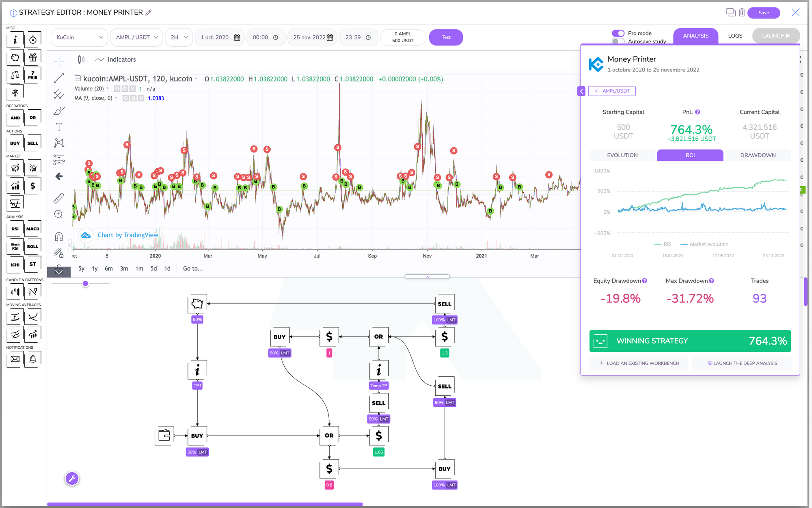This screenshot has height=508, width=812.
Task: Collapse analysis panel with left chevron
Action: [x=581, y=91]
